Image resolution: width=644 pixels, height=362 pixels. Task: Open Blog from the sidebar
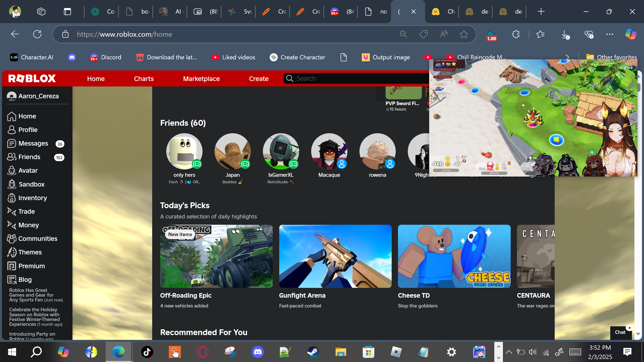[20, 280]
